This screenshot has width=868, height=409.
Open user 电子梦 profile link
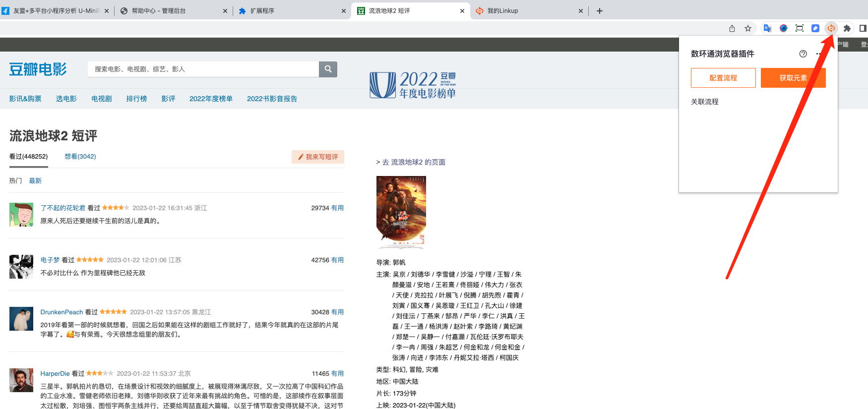point(50,260)
